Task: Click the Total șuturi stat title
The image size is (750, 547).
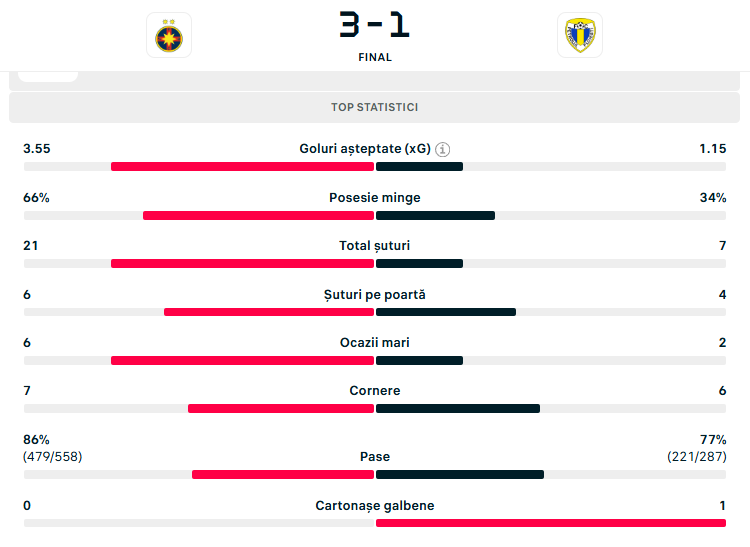Action: 375,246
